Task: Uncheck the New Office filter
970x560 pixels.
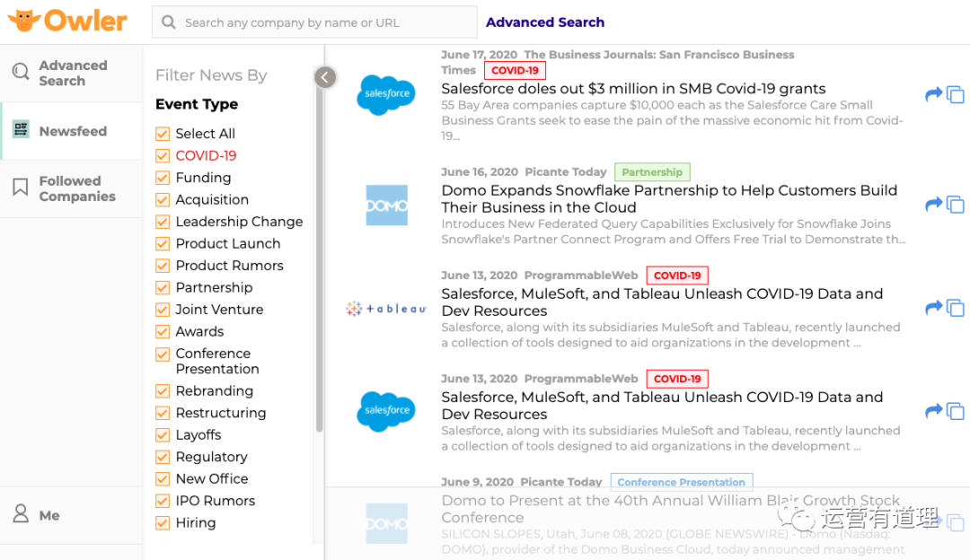Action: 163,479
